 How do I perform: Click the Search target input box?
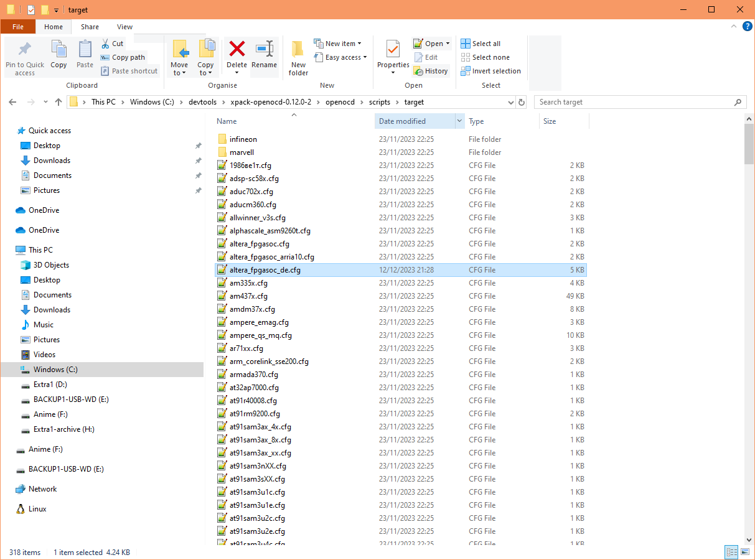coord(635,102)
